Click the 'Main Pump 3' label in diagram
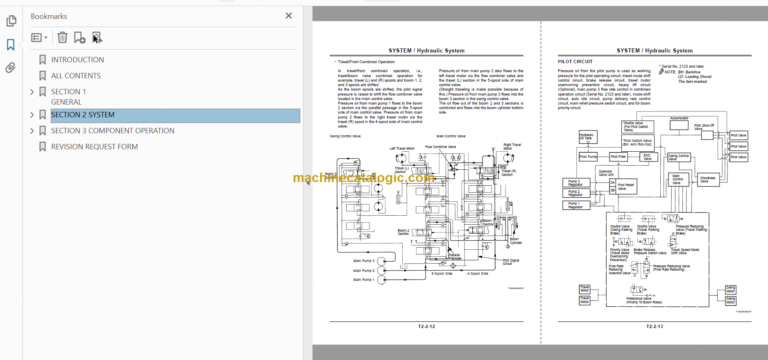 coord(364,261)
